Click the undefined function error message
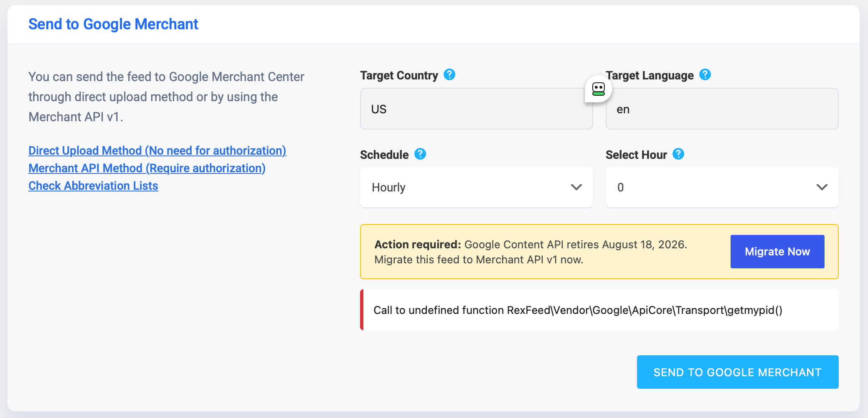868x418 pixels. point(578,310)
